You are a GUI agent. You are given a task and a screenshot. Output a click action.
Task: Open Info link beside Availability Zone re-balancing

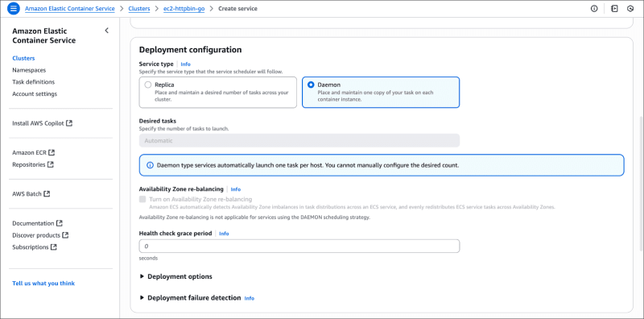(x=236, y=189)
